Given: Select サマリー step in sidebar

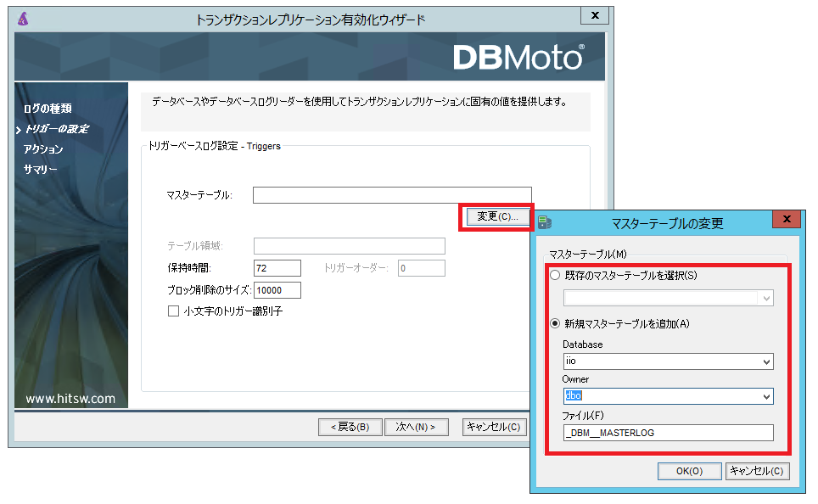Looking at the screenshot, I should [40, 169].
